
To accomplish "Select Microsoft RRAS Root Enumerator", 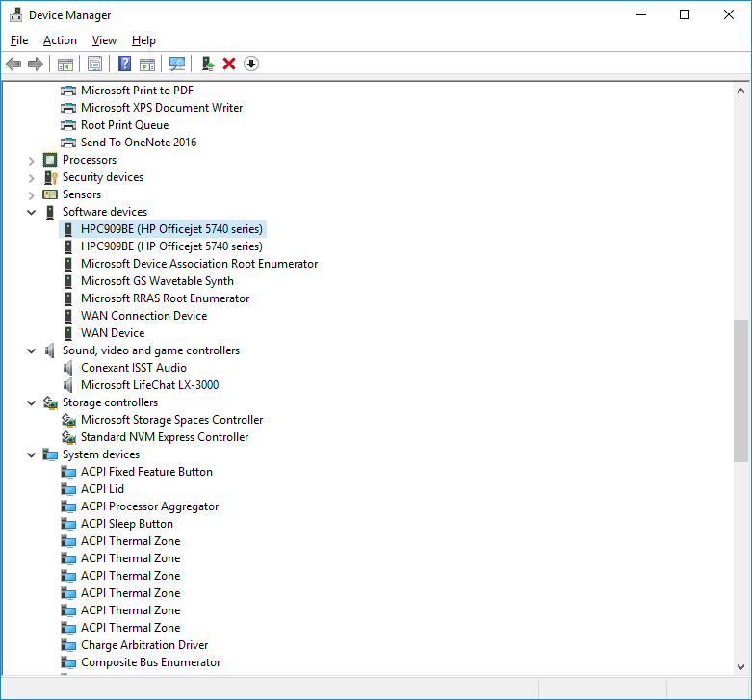I will point(165,298).
